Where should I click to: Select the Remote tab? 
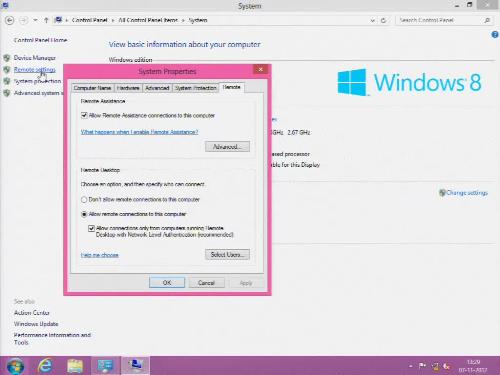click(232, 87)
